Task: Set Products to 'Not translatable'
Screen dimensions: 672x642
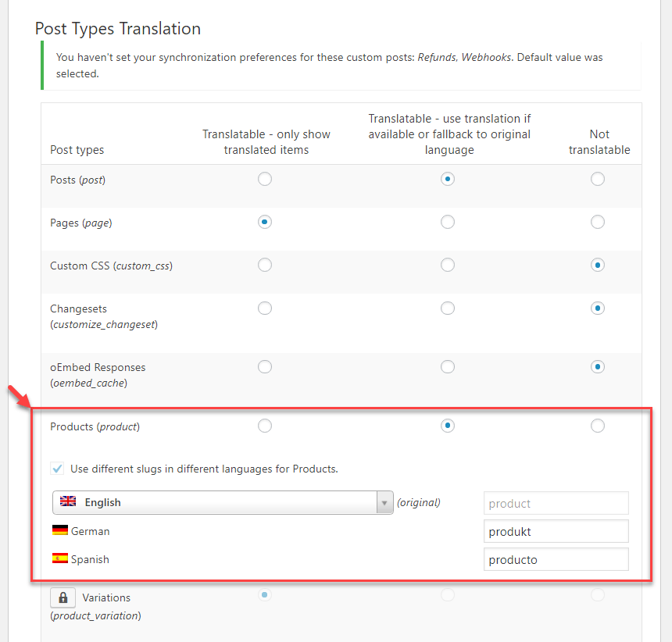Action: pyautogui.click(x=598, y=426)
